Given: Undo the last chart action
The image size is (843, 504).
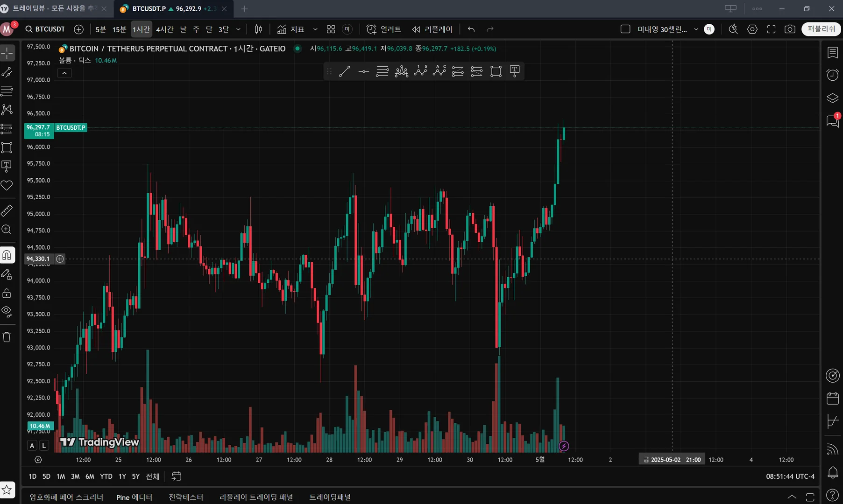Looking at the screenshot, I should [471, 29].
